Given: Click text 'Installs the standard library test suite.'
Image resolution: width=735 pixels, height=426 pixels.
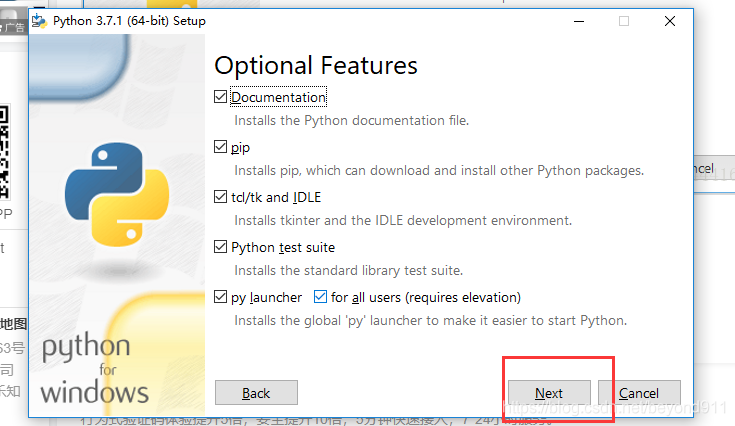Looking at the screenshot, I should (348, 270).
